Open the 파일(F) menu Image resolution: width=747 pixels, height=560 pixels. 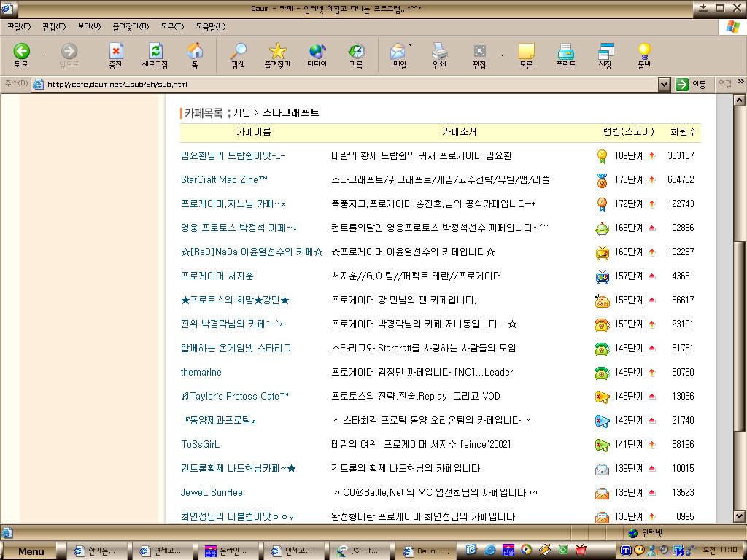pos(19,27)
